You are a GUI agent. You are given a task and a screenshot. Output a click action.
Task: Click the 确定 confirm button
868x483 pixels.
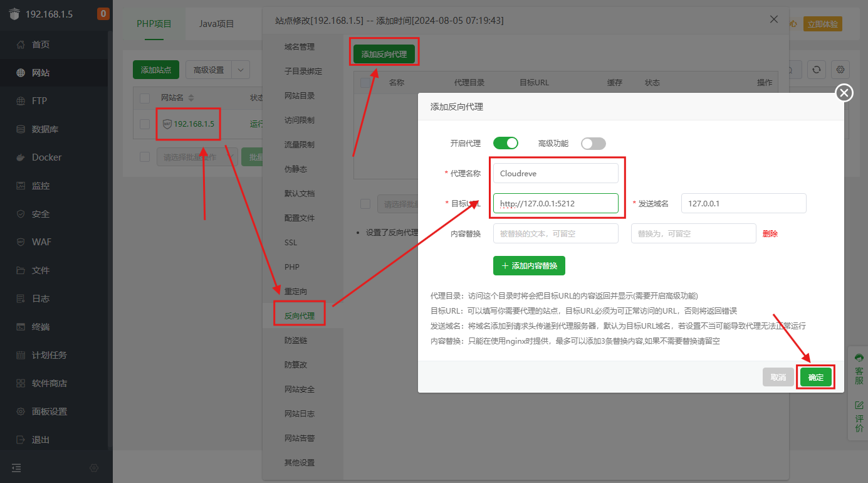815,377
